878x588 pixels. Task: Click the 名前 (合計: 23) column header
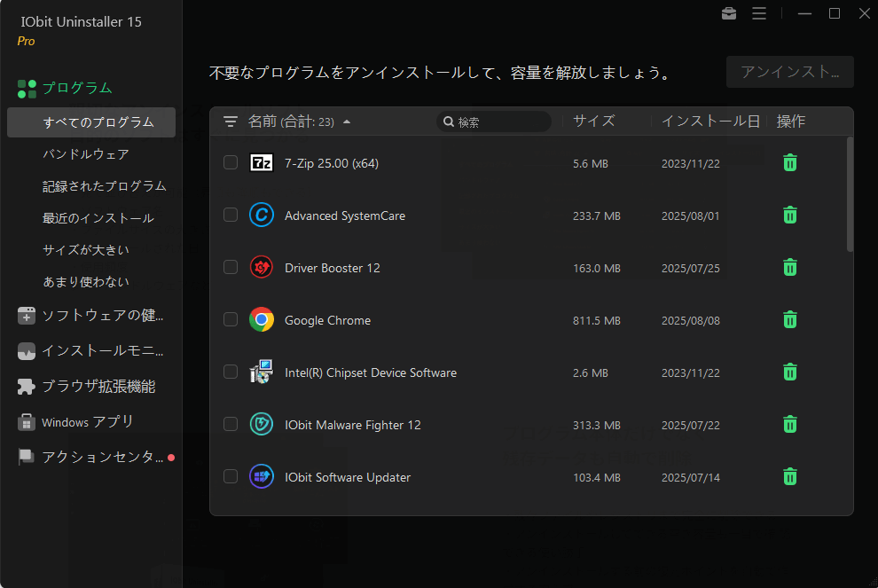(x=291, y=122)
